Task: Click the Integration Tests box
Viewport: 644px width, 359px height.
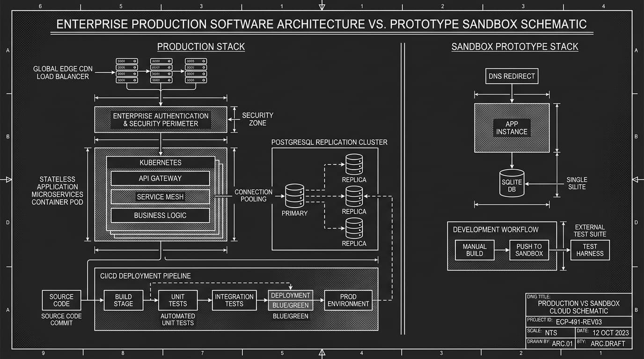Action: click(x=234, y=300)
